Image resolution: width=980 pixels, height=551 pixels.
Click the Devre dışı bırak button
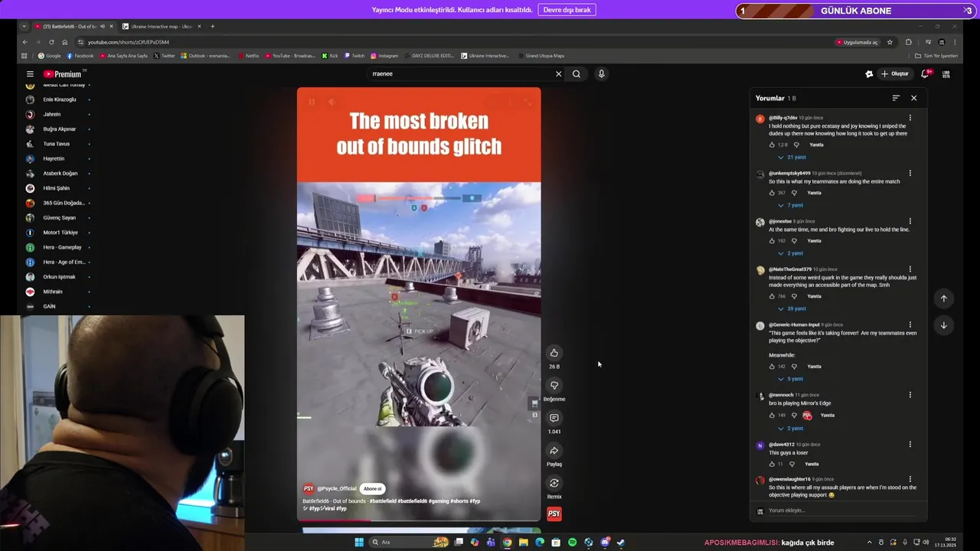pyautogui.click(x=567, y=10)
